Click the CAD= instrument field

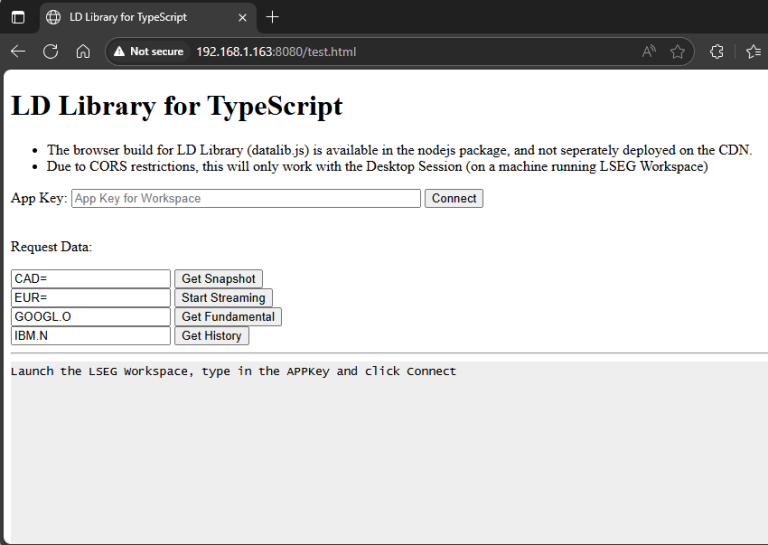91,279
